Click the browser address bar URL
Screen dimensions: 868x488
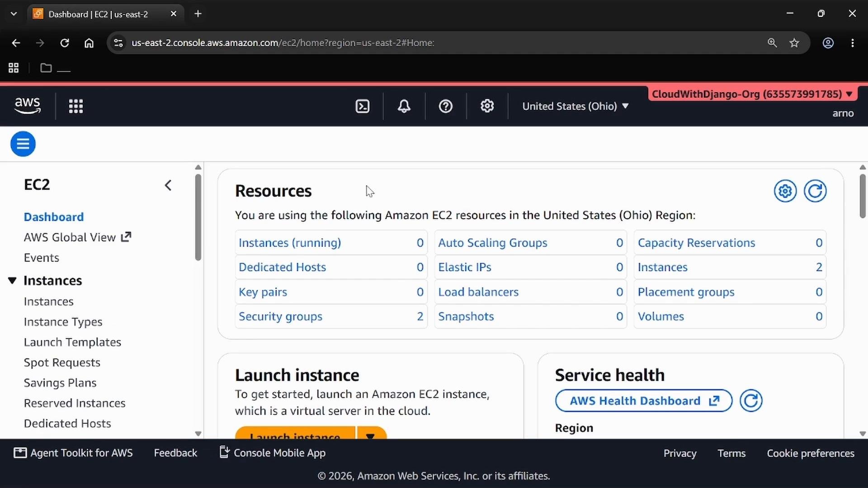[283, 43]
